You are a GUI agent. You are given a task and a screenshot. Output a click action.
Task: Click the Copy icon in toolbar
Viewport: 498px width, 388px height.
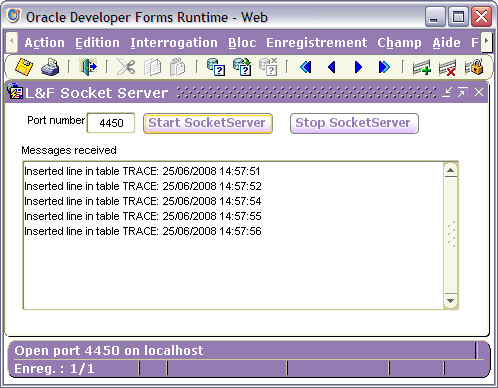[152, 67]
